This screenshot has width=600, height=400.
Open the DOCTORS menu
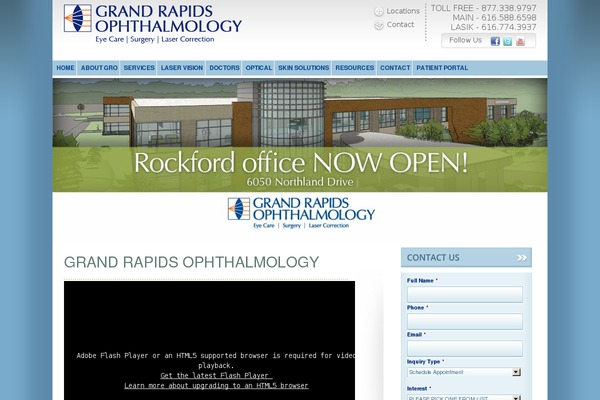point(224,68)
